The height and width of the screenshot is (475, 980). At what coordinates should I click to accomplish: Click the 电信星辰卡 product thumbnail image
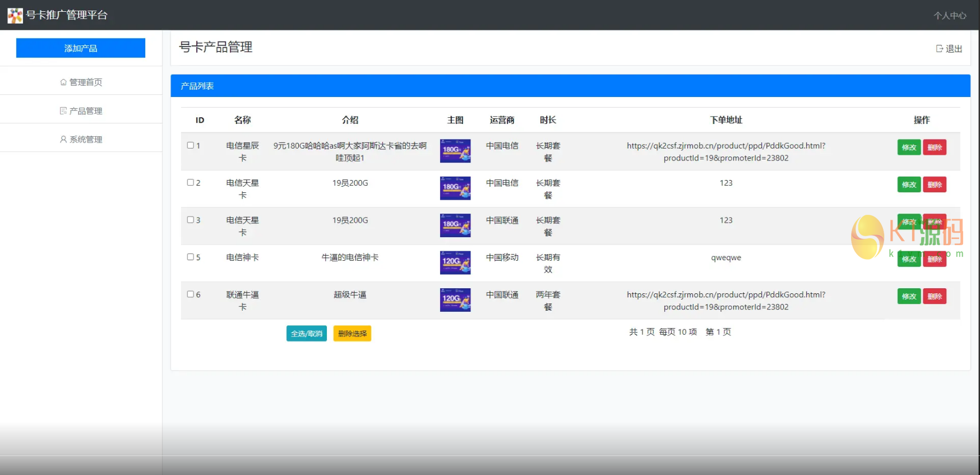(455, 151)
